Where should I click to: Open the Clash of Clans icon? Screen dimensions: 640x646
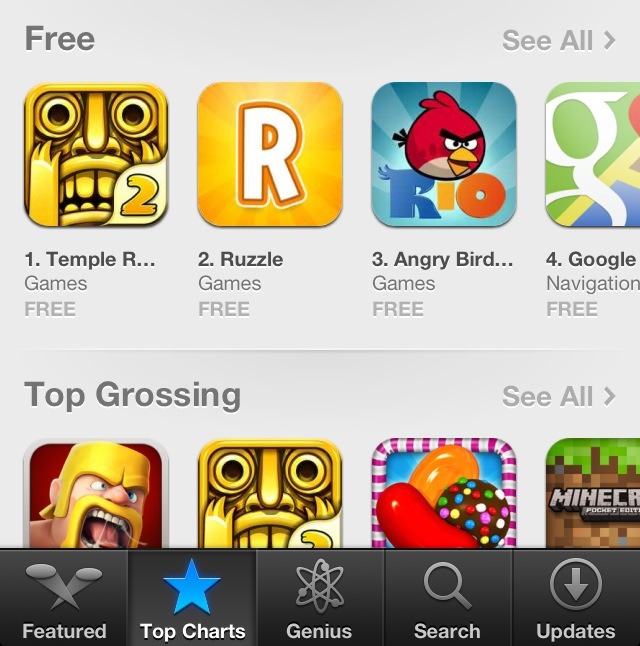pos(96,494)
